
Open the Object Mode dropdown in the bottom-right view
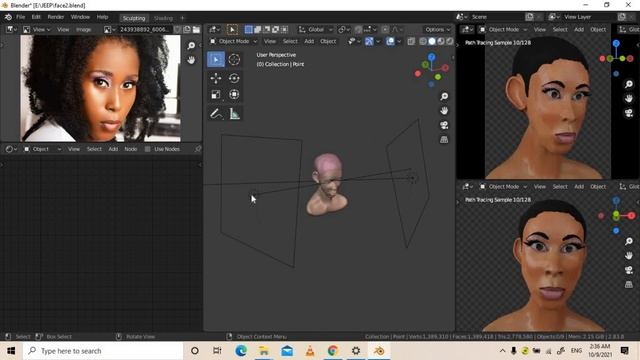point(504,187)
